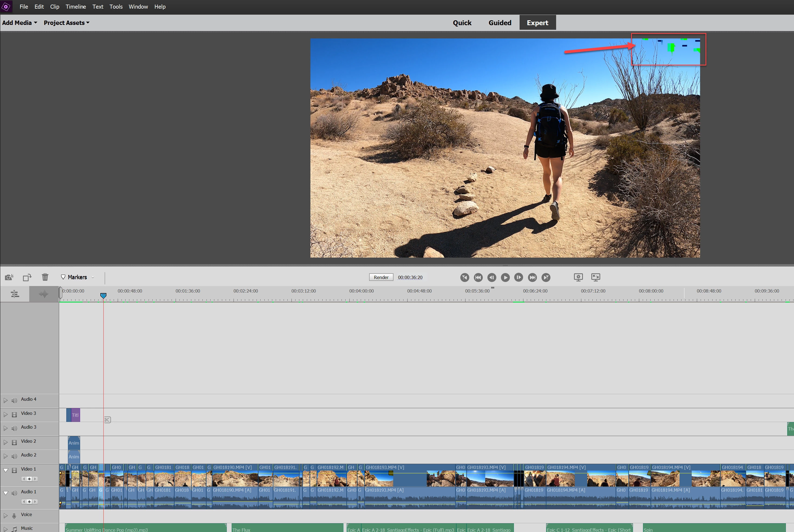Mute the Audio 4 track
Image resolution: width=794 pixels, height=532 pixels.
pyautogui.click(x=14, y=400)
